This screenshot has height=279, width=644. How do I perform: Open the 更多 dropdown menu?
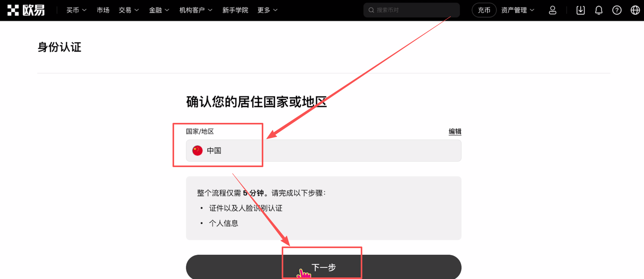pos(267,10)
